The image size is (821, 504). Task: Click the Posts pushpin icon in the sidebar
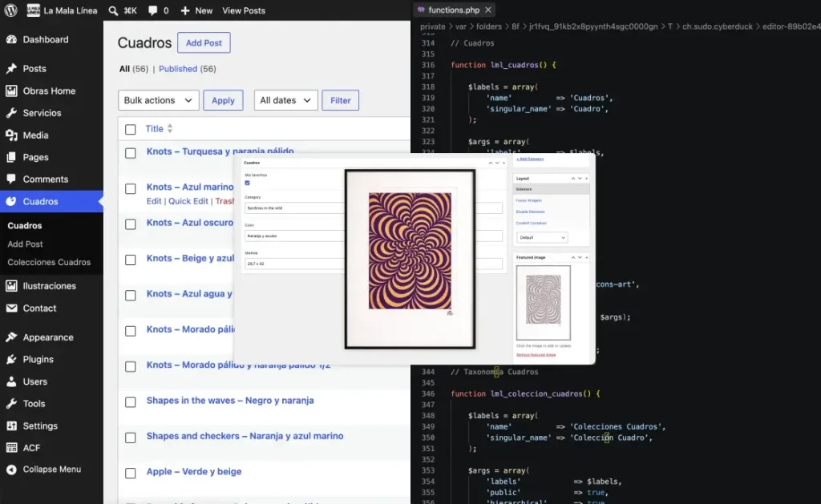[x=11, y=69]
